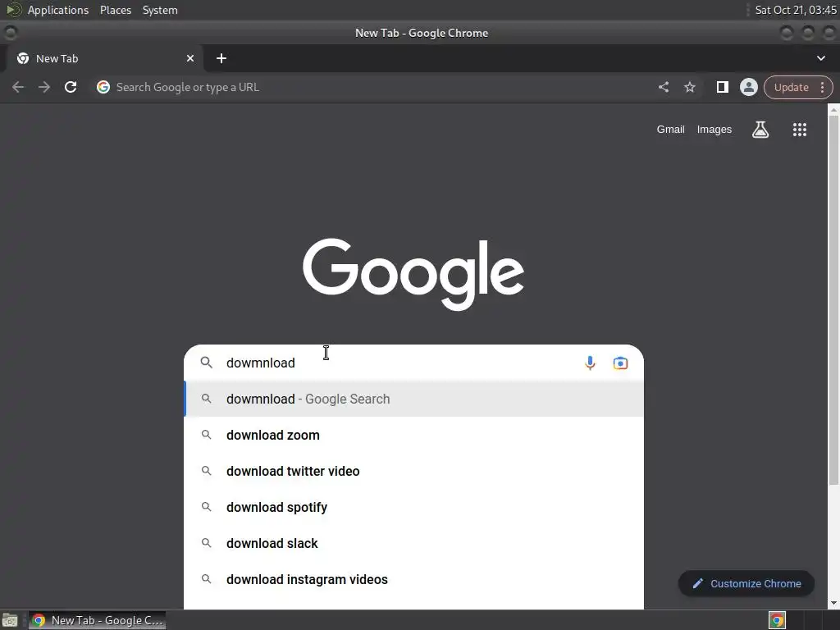Open the Applications menu
The width and height of the screenshot is (840, 630).
point(58,10)
